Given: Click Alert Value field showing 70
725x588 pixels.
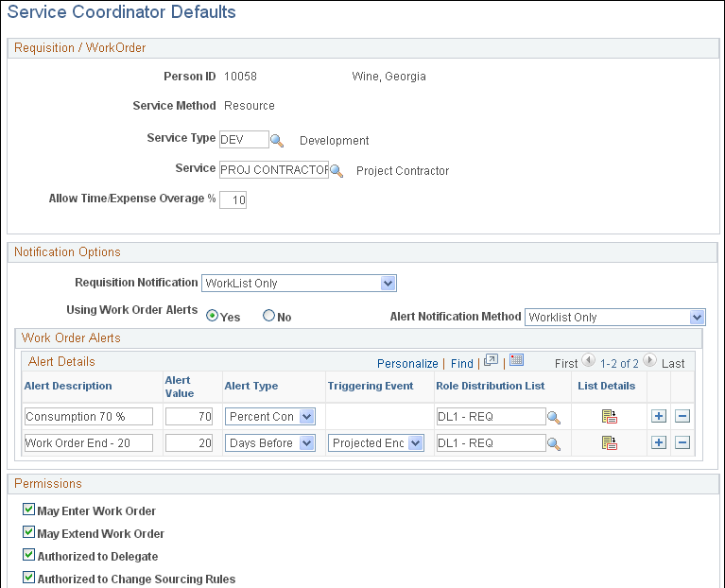Looking at the screenshot, I should click(x=189, y=417).
